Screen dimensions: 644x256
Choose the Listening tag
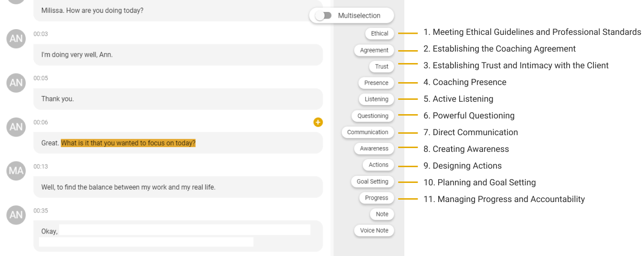[x=376, y=99]
